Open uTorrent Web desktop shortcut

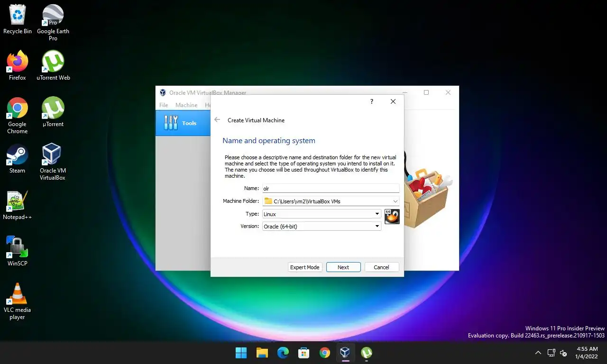click(53, 66)
